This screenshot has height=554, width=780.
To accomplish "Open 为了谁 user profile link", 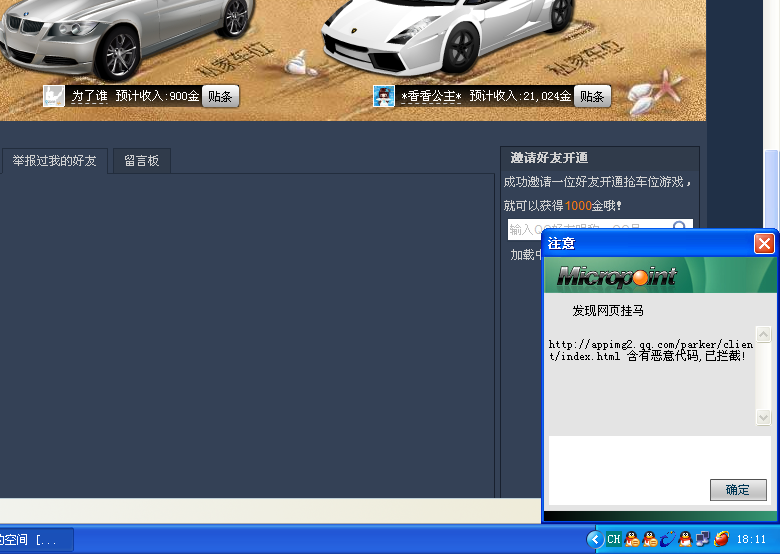I will 89,97.
